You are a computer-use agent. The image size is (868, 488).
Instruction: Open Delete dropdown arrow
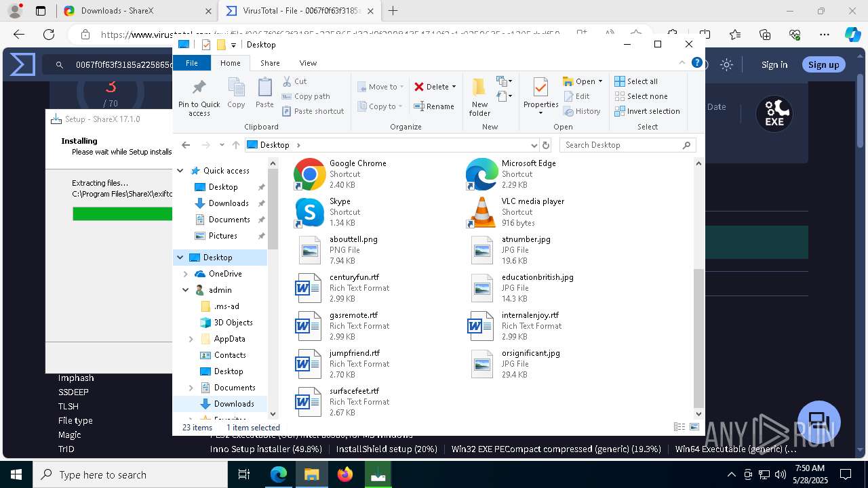[454, 87]
